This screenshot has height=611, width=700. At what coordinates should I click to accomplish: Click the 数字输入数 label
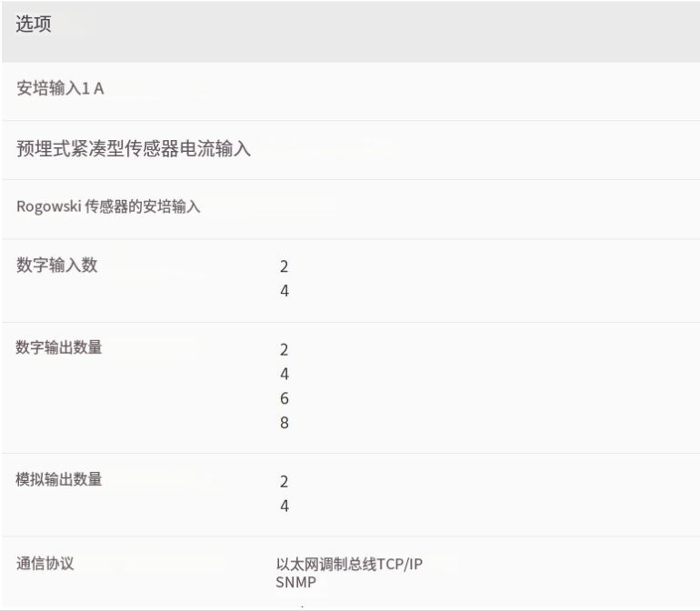click(56, 265)
